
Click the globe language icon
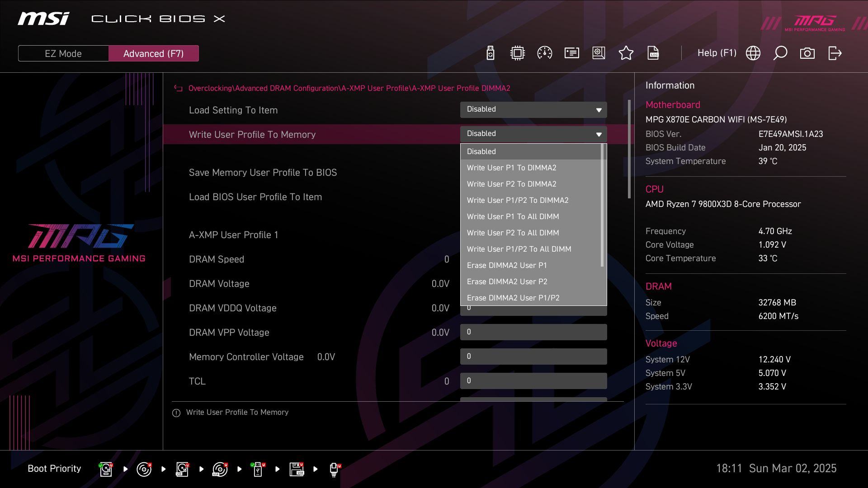pyautogui.click(x=753, y=53)
